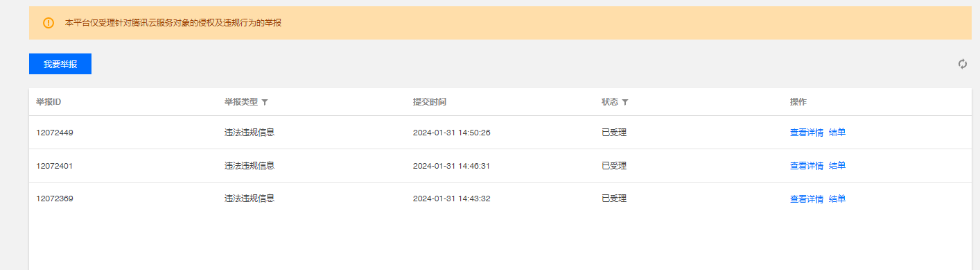Click the refresh icon above the table
This screenshot has width=980, height=270.
[963, 64]
